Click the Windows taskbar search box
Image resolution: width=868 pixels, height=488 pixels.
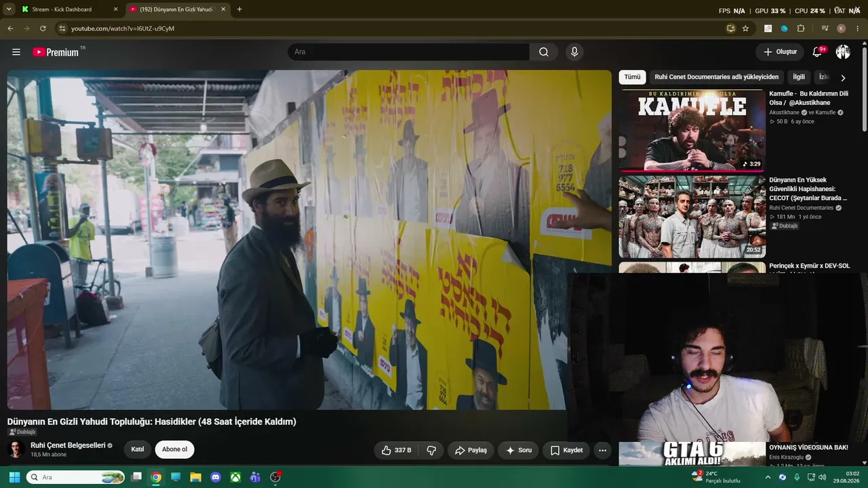point(75,477)
